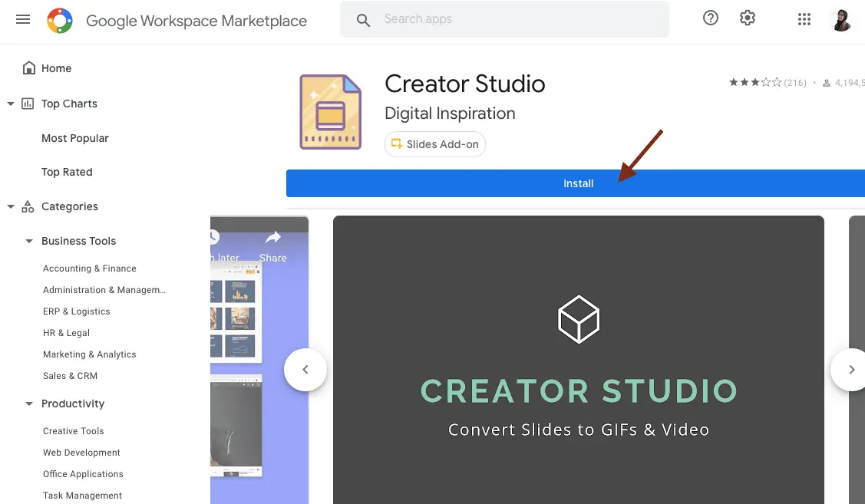Image resolution: width=865 pixels, height=504 pixels.
Task: Select the Productivity category
Action: point(73,404)
